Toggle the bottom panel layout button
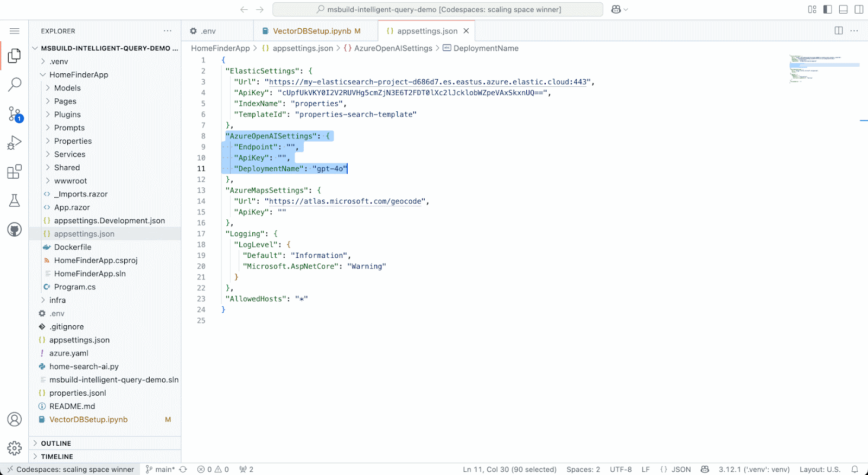 843,9
